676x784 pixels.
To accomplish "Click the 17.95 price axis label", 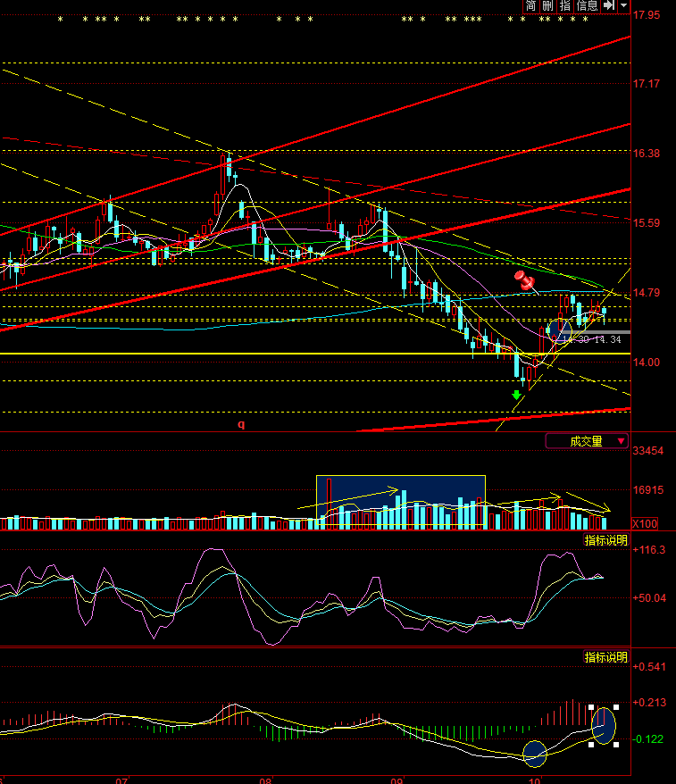I will (646, 15).
